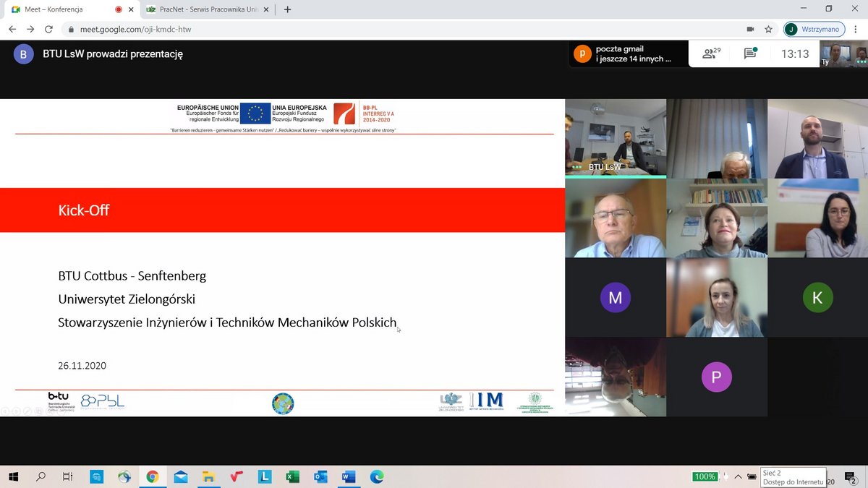Click the poczta gmail participants overflow tile
Image resolution: width=868 pixels, height=488 pixels.
(x=629, y=53)
